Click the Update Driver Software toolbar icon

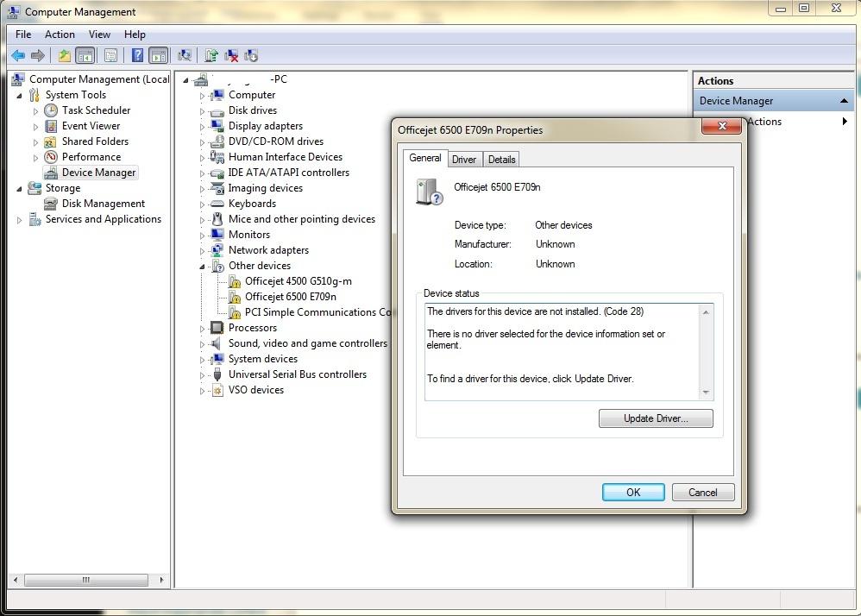(211, 56)
